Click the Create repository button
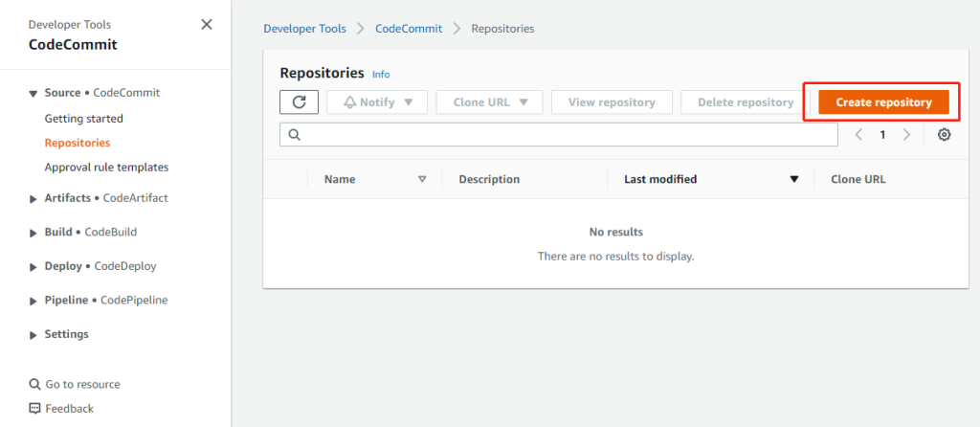Screen dimensions: 980x427 point(883,102)
